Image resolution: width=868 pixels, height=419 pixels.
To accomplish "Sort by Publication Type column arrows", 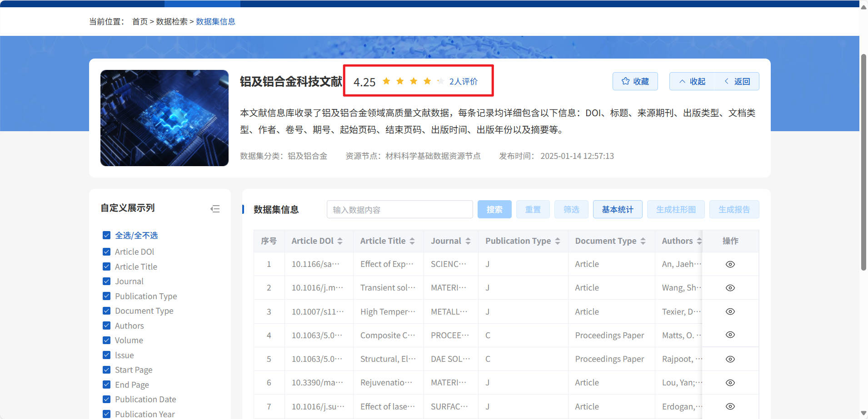I will pyautogui.click(x=558, y=241).
